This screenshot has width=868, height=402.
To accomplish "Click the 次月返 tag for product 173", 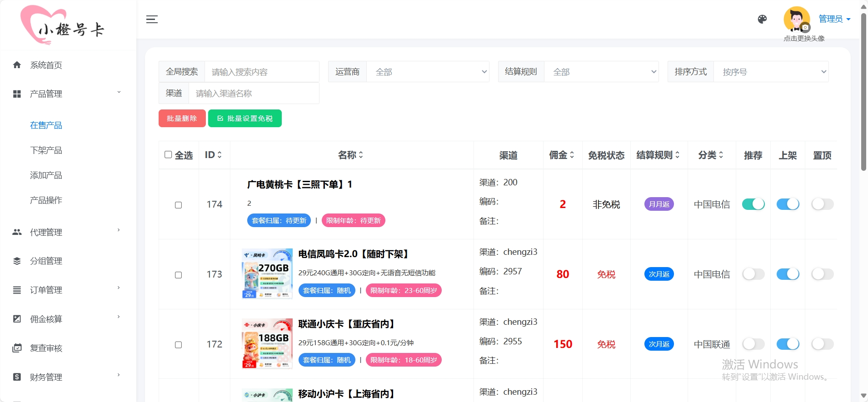I will [659, 274].
